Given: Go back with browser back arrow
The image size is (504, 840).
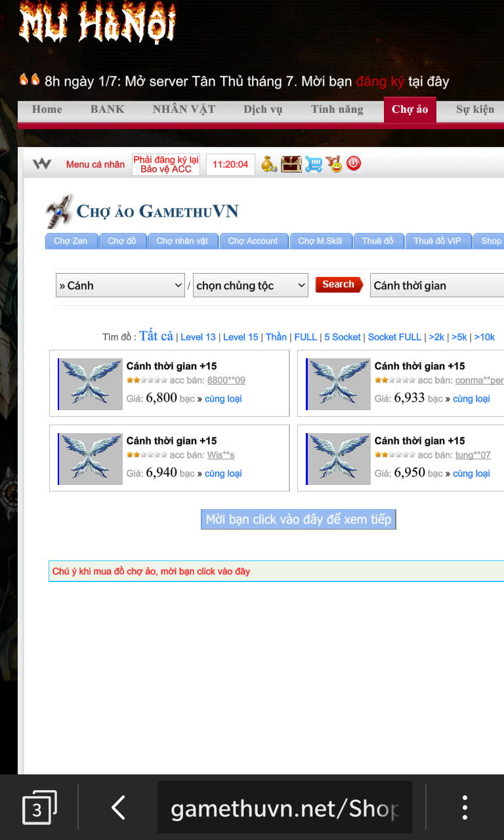Looking at the screenshot, I should coord(118,808).
